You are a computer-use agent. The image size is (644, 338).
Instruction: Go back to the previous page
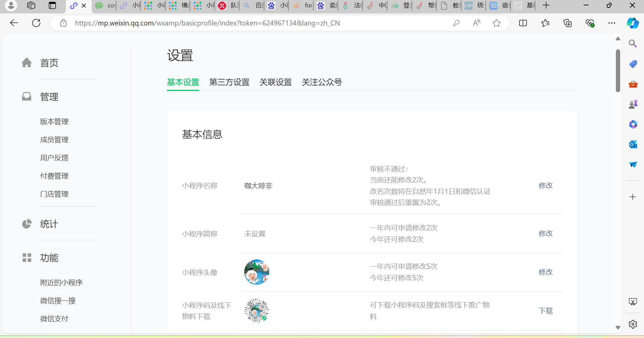[14, 23]
